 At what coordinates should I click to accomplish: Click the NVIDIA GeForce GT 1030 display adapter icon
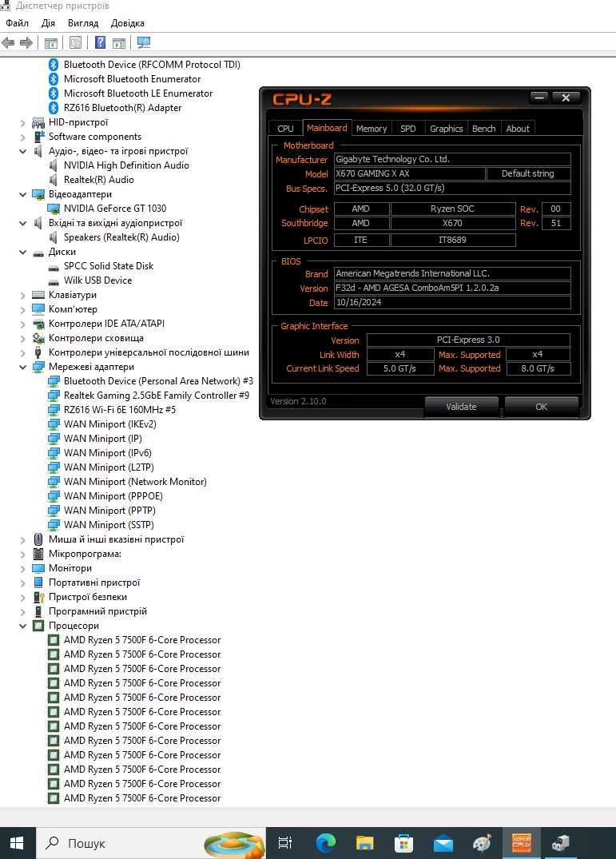pyautogui.click(x=54, y=209)
